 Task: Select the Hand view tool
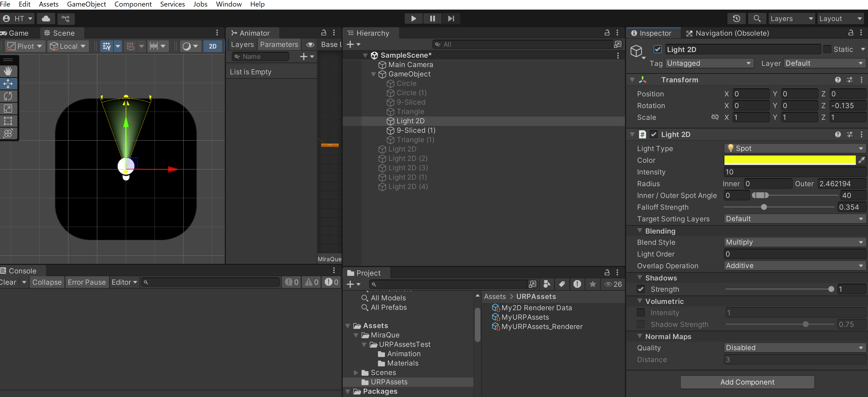tap(8, 71)
